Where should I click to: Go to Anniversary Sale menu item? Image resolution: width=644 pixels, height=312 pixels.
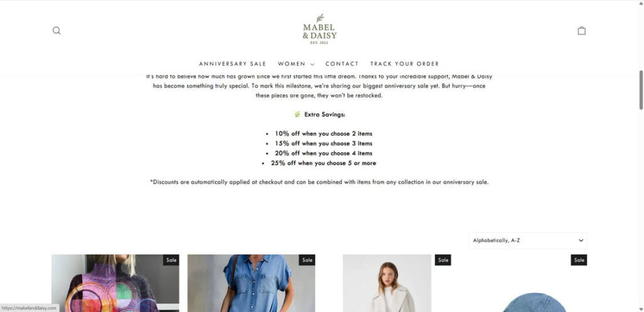(x=233, y=64)
